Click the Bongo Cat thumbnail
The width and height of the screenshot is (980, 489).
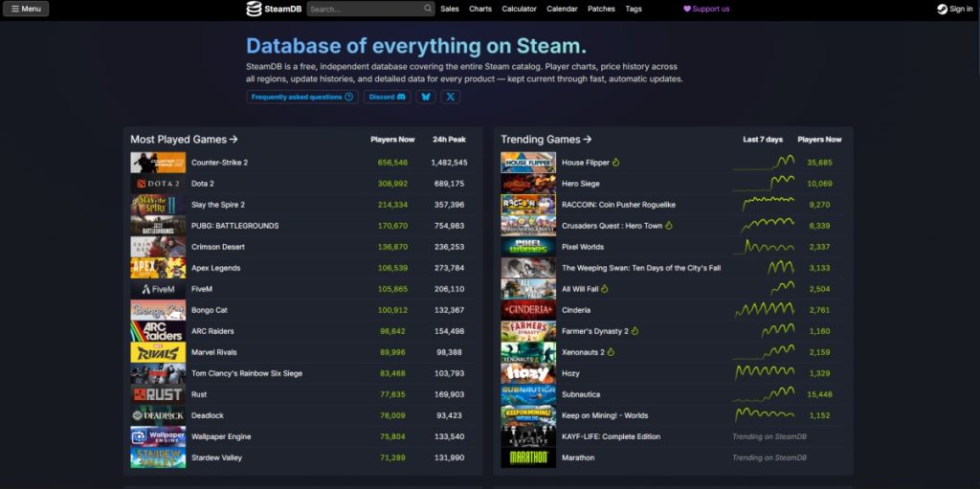(158, 310)
